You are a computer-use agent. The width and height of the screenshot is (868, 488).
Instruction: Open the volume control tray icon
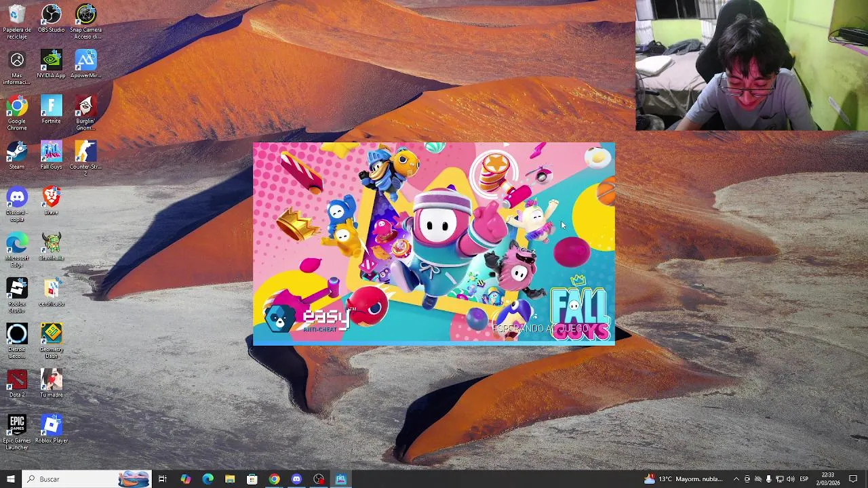(x=791, y=479)
